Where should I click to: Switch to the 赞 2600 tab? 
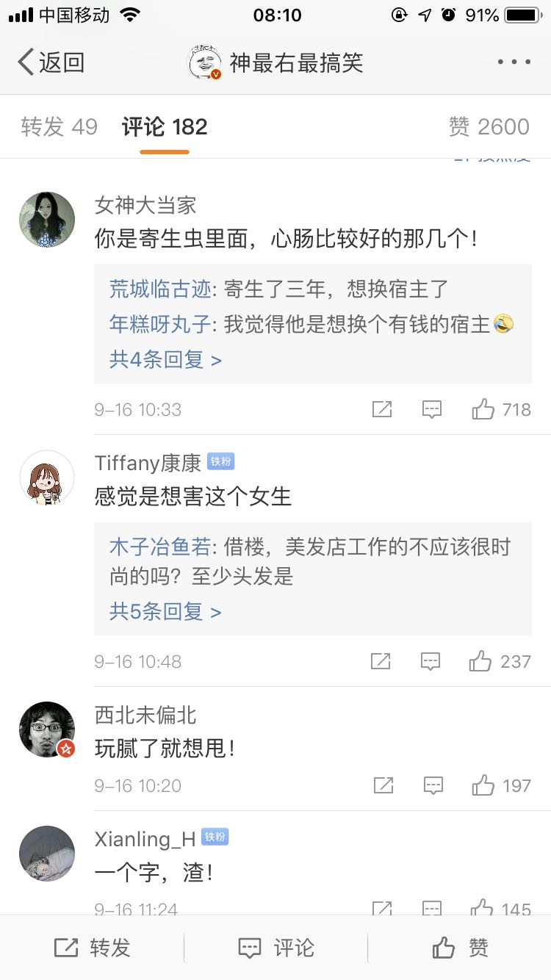[x=489, y=127]
